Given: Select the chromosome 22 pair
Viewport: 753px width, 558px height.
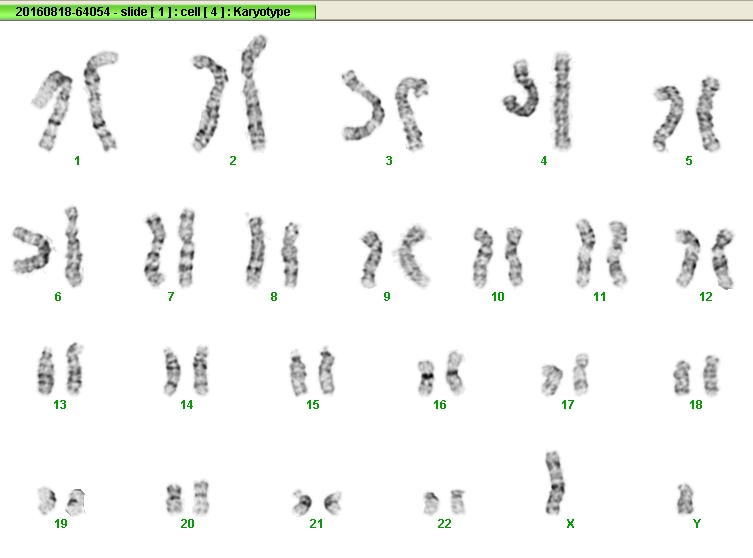Looking at the screenshot, I should (x=444, y=502).
